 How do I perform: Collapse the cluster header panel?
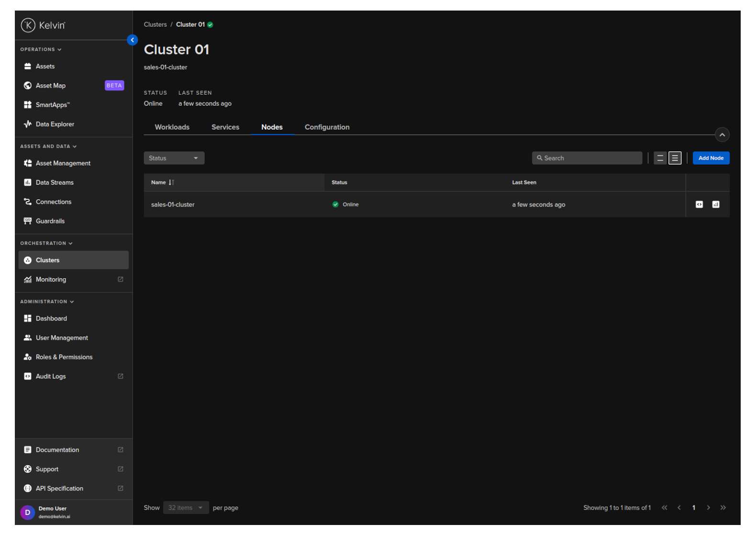click(x=722, y=135)
